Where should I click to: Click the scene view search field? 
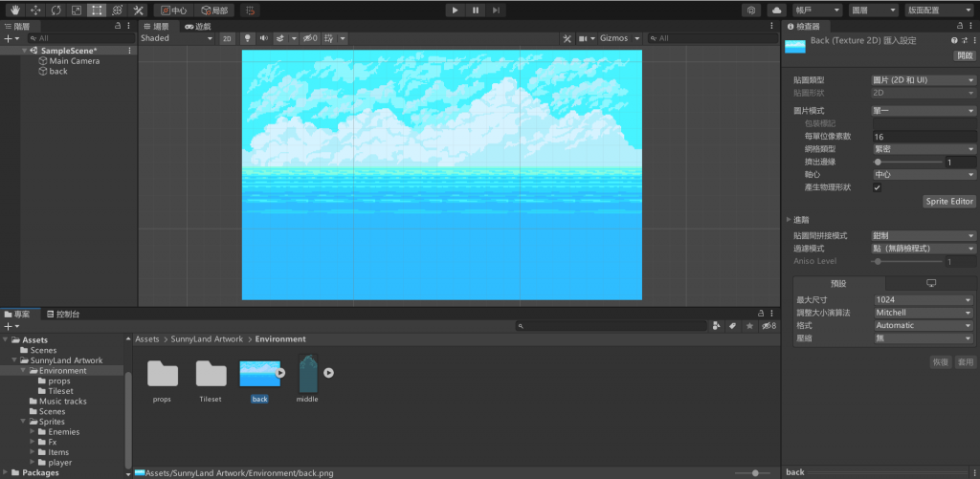[712, 38]
